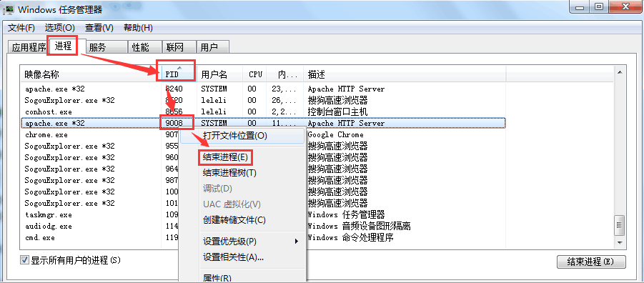This screenshot has width=644, height=283.
Task: Sort by the 内... memory column header
Action: (284, 74)
